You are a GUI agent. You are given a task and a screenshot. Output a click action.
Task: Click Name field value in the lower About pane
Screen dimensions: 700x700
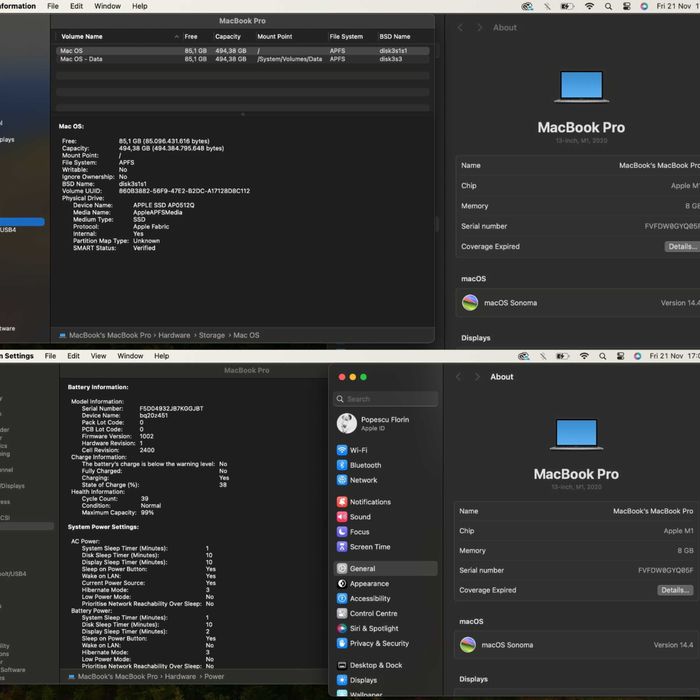click(653, 511)
